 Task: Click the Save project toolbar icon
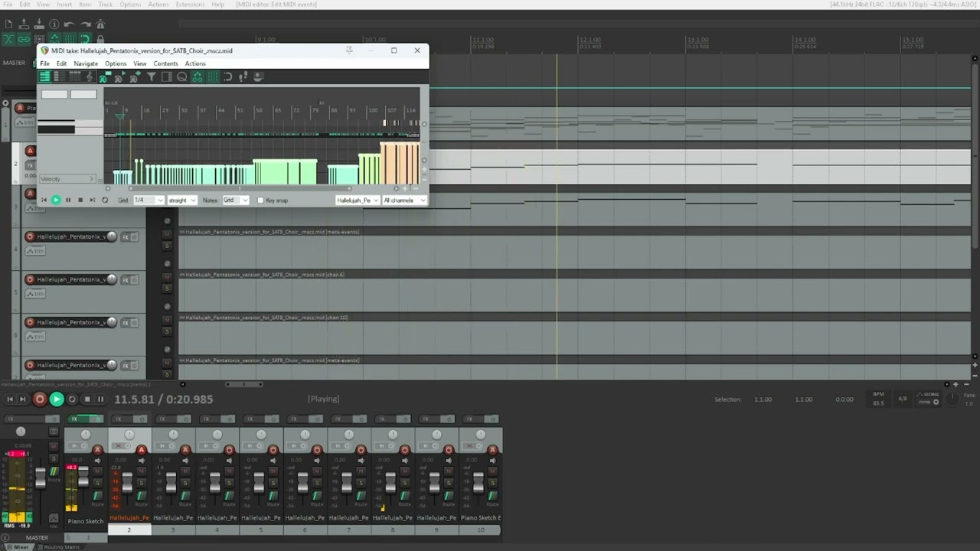pyautogui.click(x=39, y=24)
